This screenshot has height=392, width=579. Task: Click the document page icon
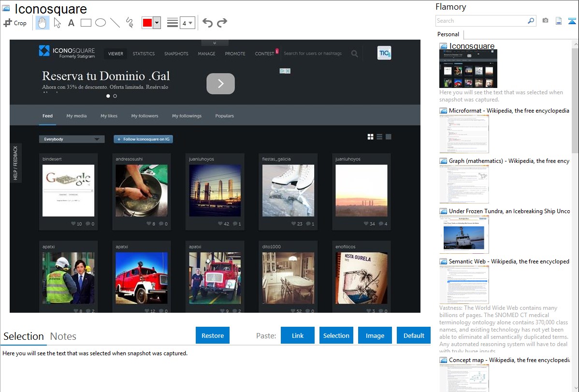coord(559,21)
